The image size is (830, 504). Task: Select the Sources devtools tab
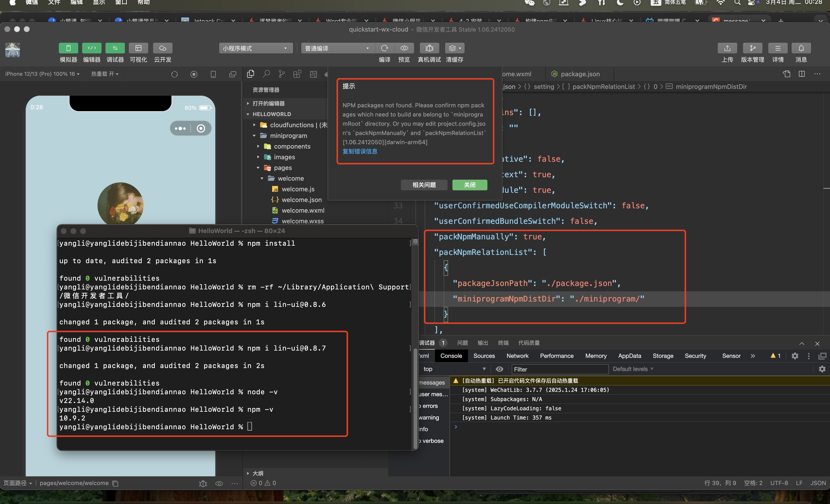point(484,356)
